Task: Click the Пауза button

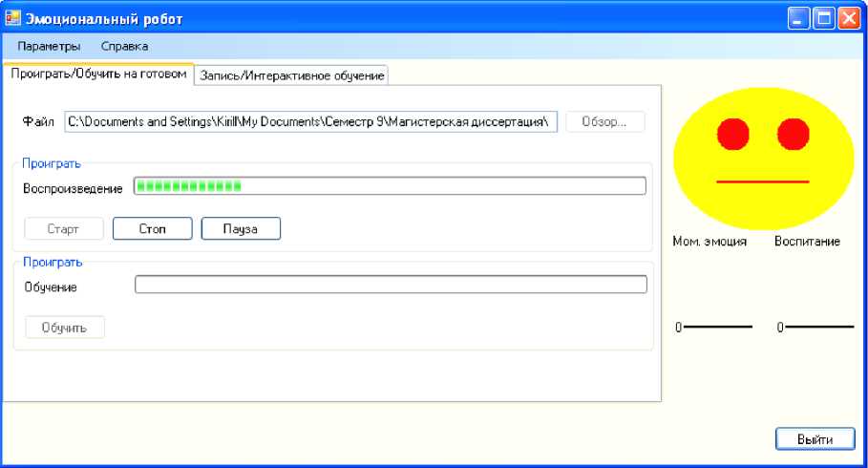Action: [x=241, y=228]
